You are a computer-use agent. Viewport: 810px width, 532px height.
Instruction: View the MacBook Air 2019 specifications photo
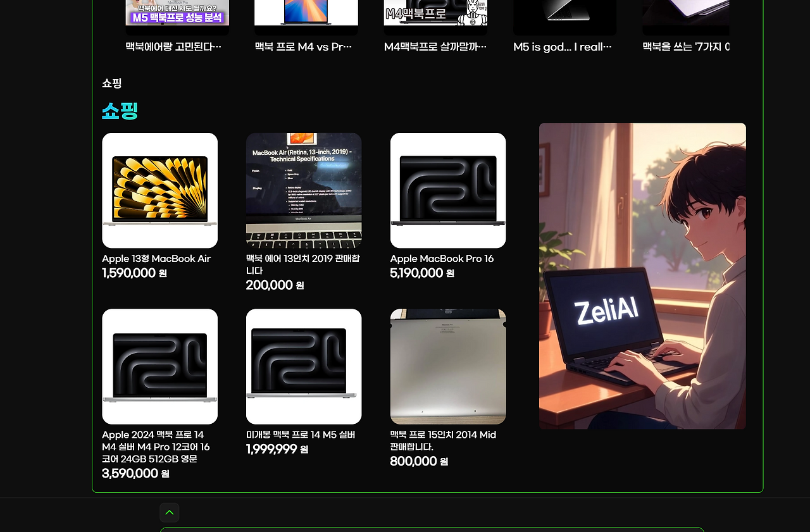click(x=304, y=190)
